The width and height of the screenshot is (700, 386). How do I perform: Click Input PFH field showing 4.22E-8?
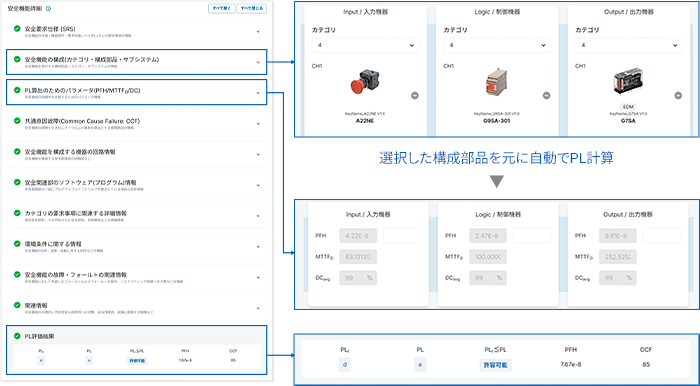pos(358,236)
